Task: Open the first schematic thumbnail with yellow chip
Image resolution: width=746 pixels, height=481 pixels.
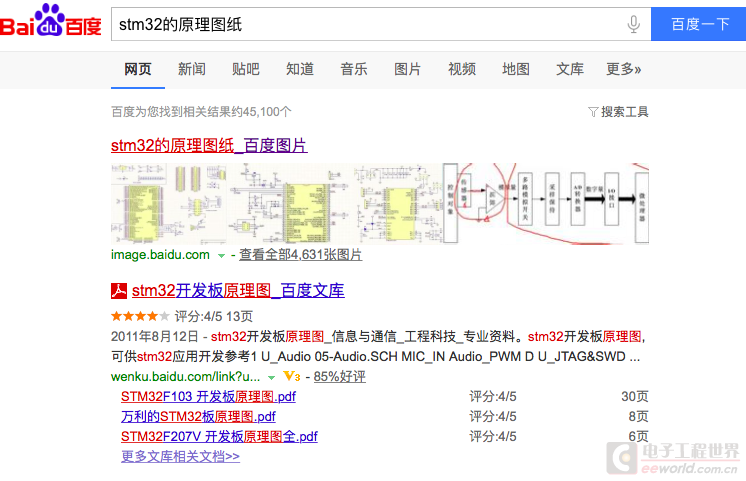Action: pos(168,204)
